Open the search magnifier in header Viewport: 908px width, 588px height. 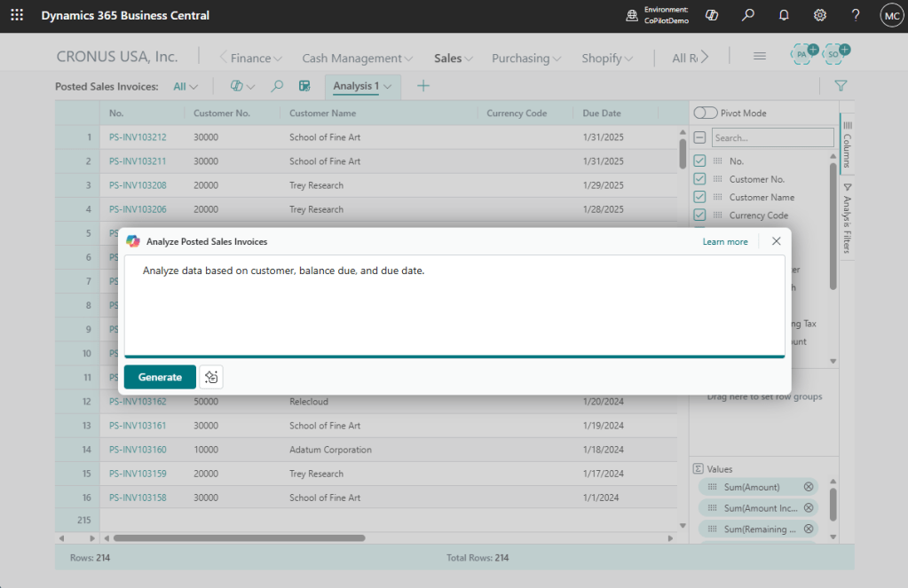pos(748,15)
